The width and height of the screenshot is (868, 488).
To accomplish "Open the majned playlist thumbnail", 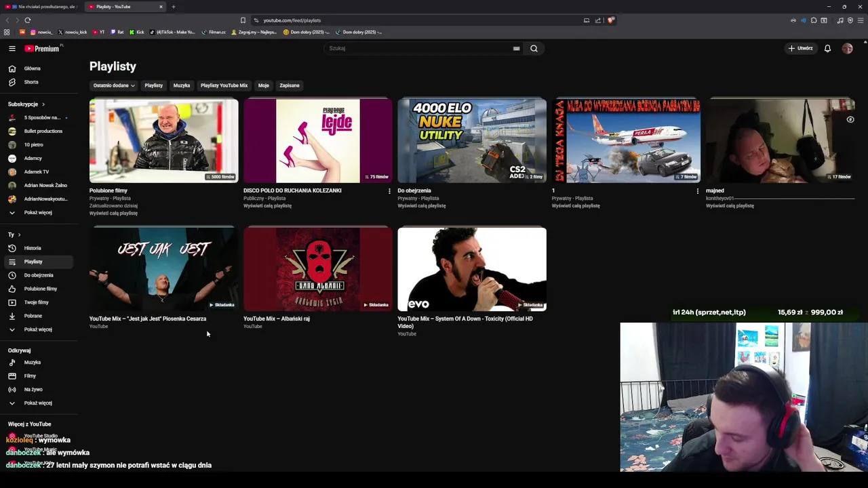I will 780,141.
